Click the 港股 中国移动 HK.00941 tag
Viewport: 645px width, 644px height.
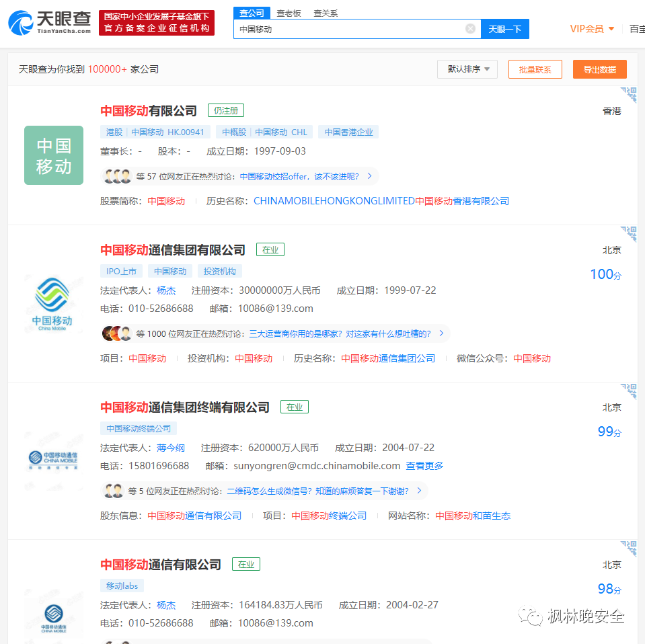tap(155, 132)
